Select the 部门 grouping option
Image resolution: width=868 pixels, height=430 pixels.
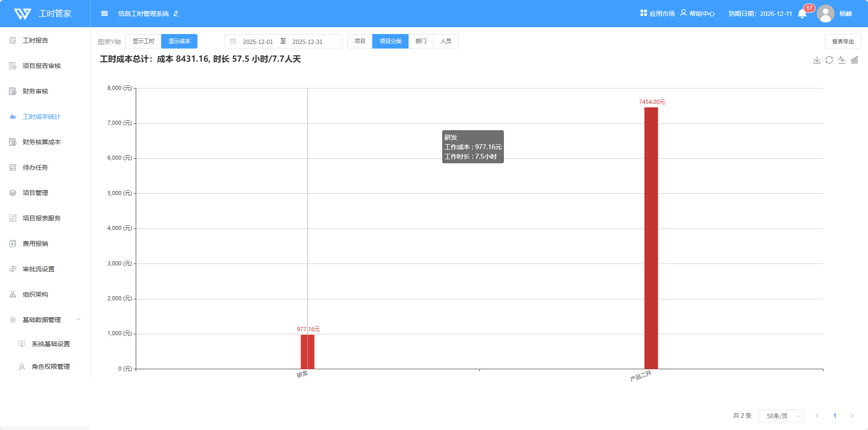421,41
